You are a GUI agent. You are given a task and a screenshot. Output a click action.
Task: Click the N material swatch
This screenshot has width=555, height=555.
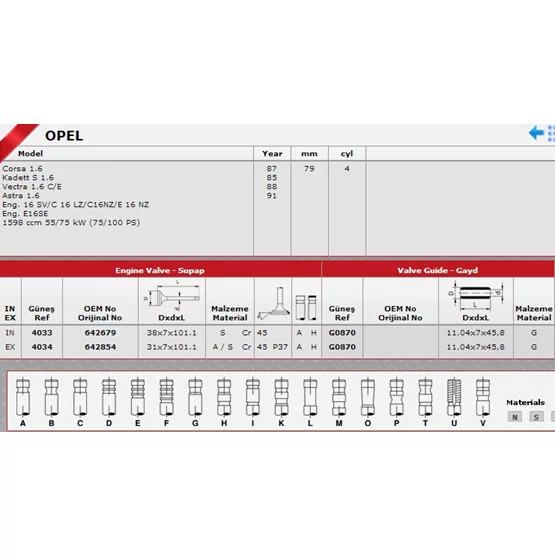point(515,417)
